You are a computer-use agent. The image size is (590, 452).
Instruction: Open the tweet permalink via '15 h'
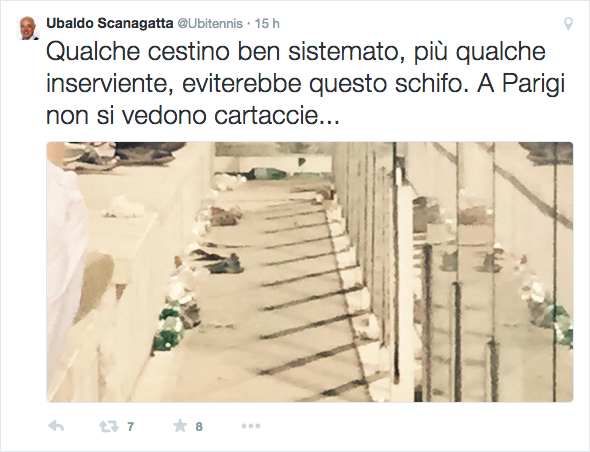[267, 24]
